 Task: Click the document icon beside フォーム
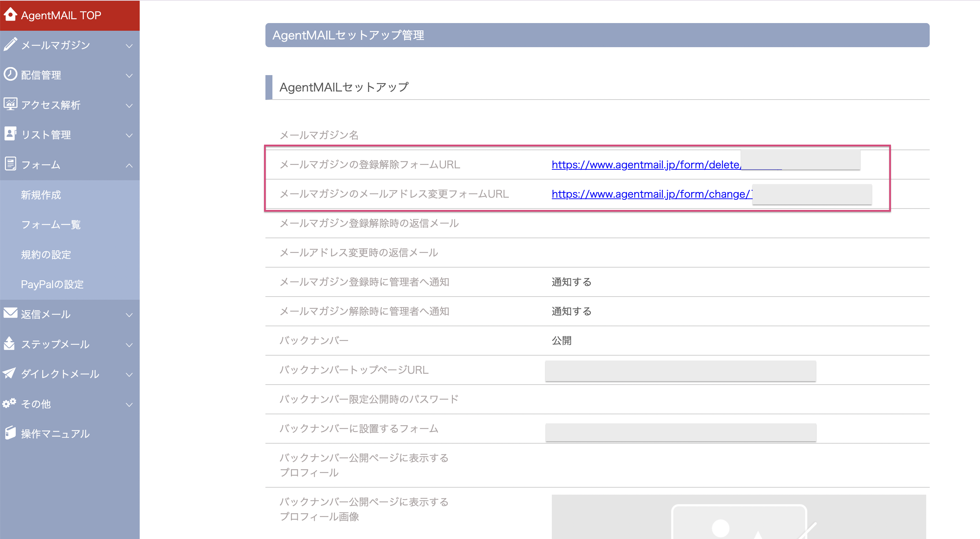(10, 164)
